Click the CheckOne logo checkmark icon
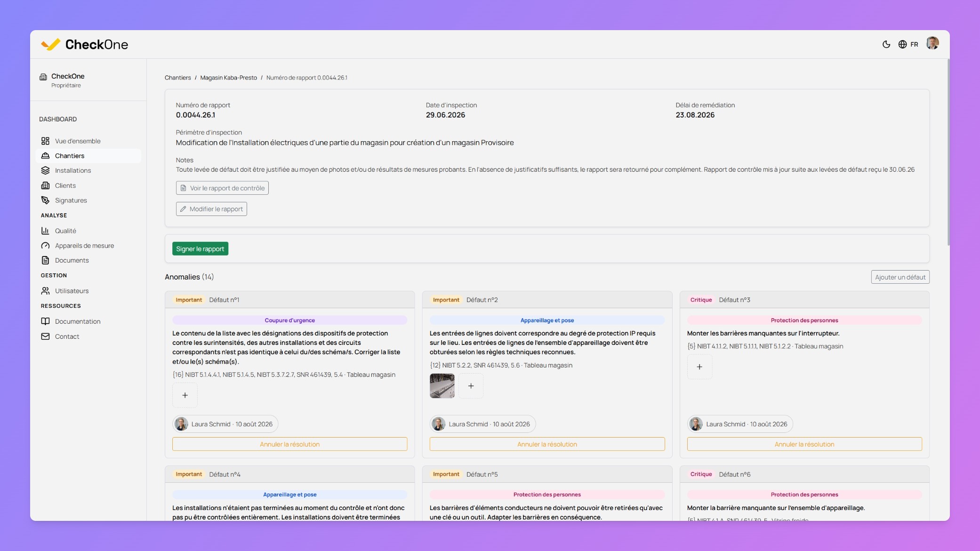This screenshot has width=980, height=551. coord(50,44)
